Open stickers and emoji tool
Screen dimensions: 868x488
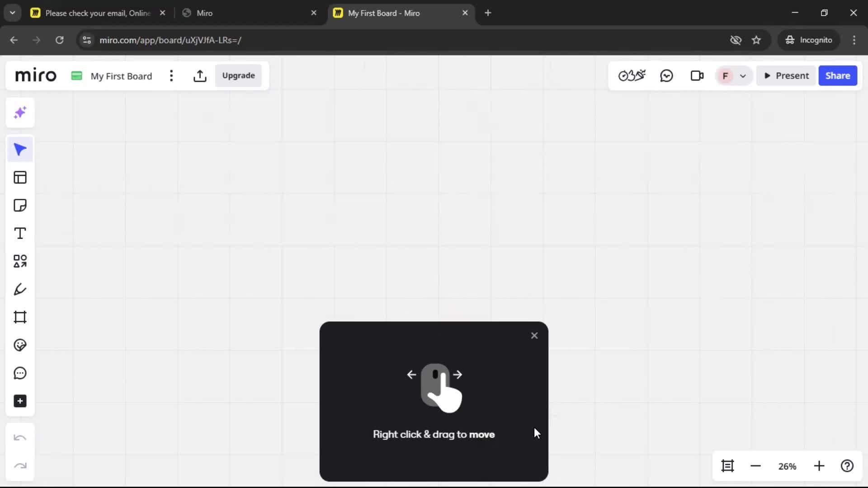click(20, 345)
